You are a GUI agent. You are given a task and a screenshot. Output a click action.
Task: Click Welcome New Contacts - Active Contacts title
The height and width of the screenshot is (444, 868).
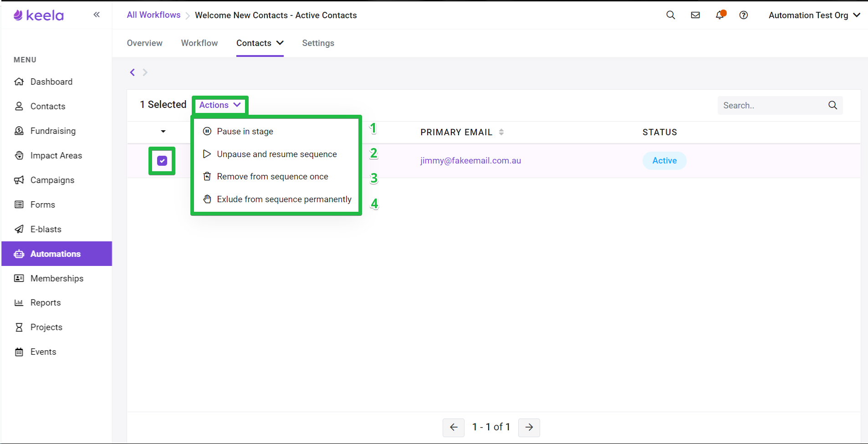click(276, 15)
